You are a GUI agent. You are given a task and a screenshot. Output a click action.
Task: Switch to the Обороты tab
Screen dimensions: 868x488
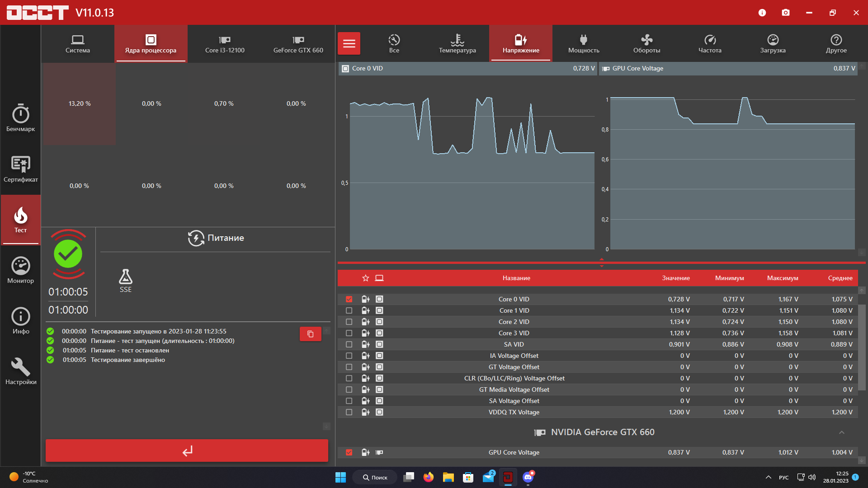click(647, 44)
